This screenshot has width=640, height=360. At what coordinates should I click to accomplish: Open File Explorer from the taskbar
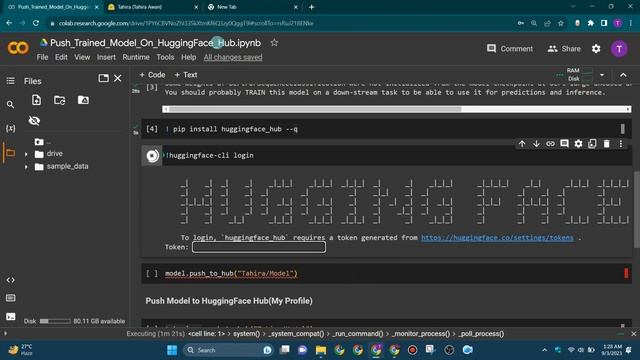click(x=321, y=350)
